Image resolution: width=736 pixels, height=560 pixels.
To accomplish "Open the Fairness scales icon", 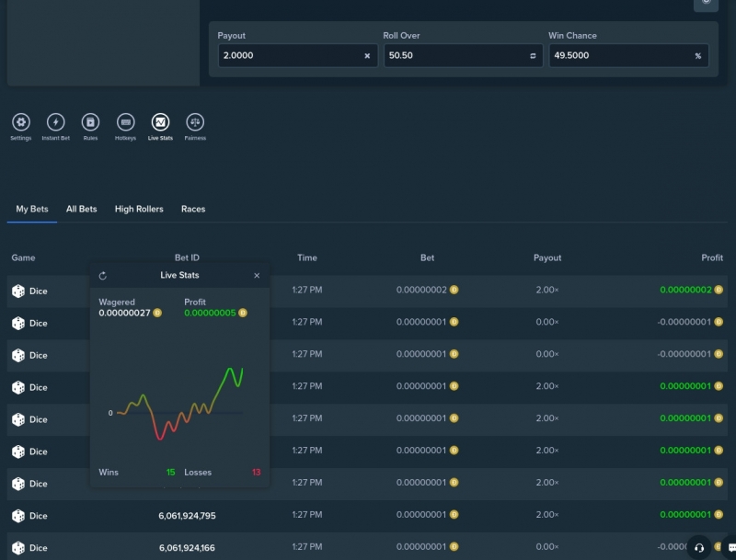I will 195,122.
